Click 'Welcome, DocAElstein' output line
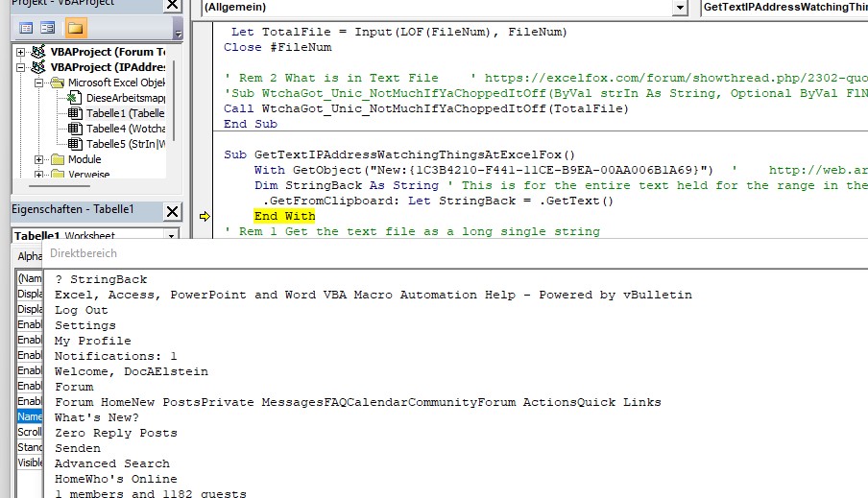 132,372
